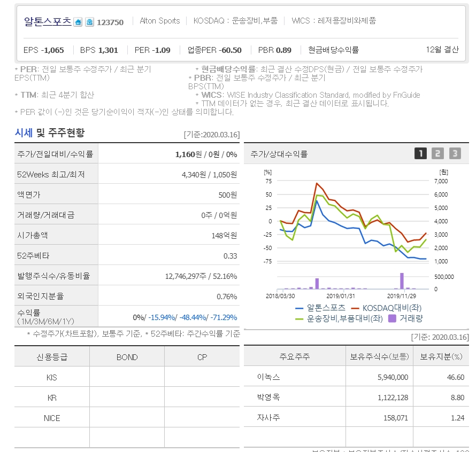
Task: Click the 시가총액 148억원 value
Action: click(224, 236)
